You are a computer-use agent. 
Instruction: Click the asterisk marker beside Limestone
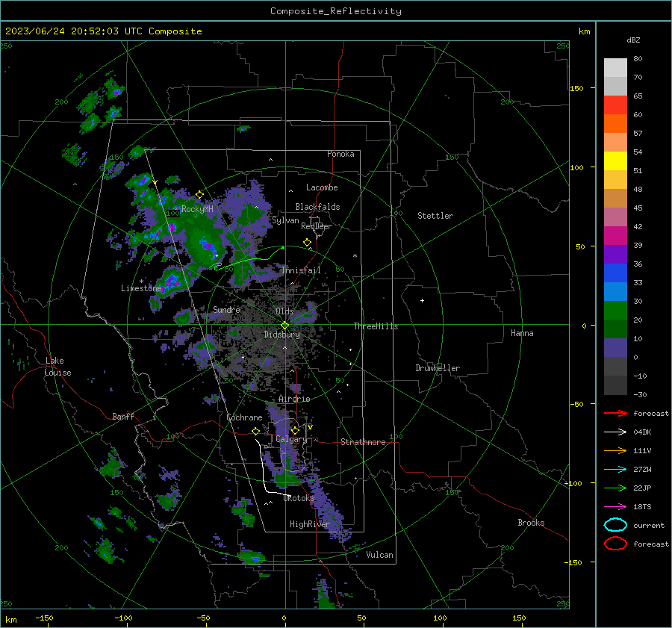(141, 282)
